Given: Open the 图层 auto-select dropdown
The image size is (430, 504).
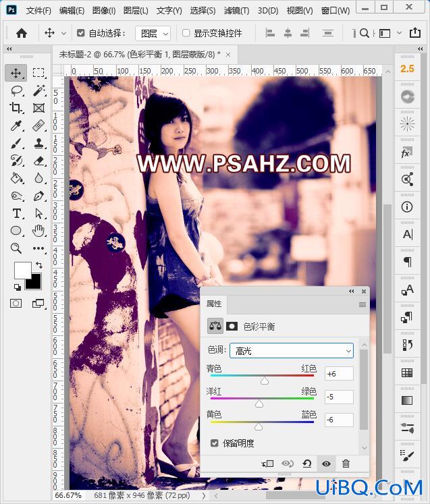Looking at the screenshot, I should (x=153, y=34).
